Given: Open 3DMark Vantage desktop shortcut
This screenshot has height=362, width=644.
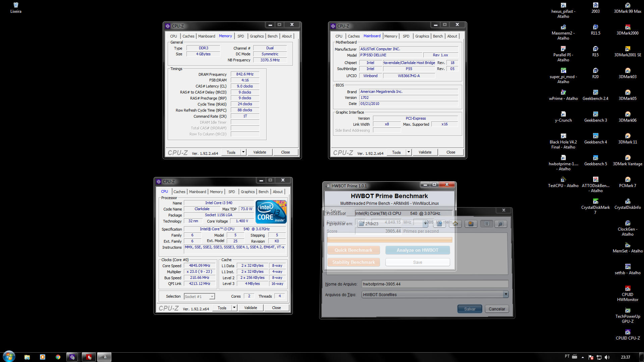Looking at the screenshot, I should point(628,160).
